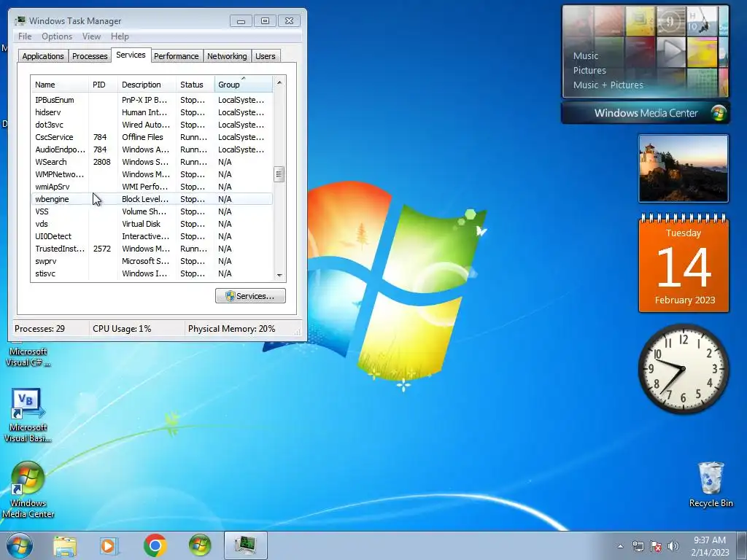Screen dimensions: 747x560
Task: Click Physical Memory: 20% status entry
Action: [x=231, y=329]
